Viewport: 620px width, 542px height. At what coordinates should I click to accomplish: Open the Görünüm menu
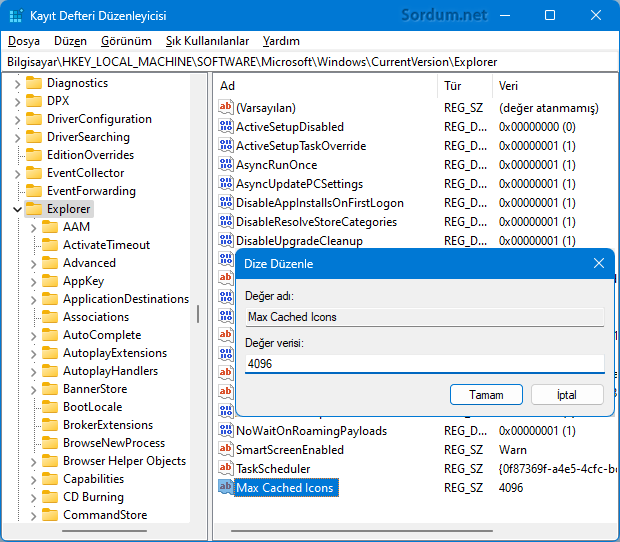pos(126,41)
